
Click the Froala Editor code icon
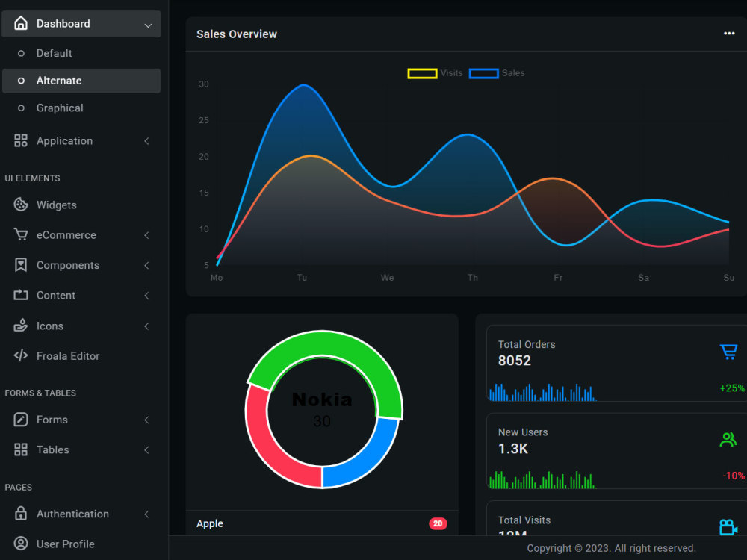[20, 355]
